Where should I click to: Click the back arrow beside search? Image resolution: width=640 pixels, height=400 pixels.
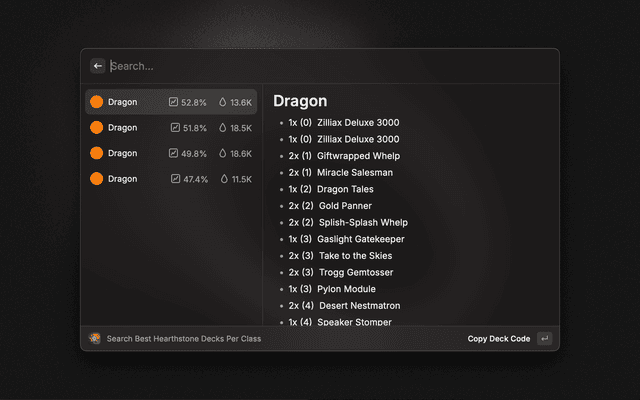[98, 66]
